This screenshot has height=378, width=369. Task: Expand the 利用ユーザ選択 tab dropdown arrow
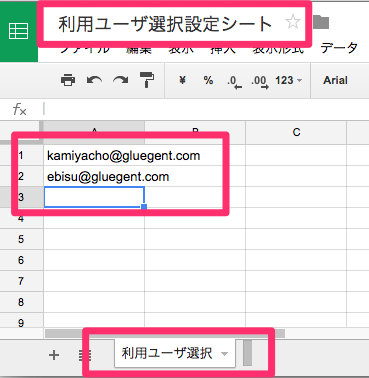tap(224, 354)
